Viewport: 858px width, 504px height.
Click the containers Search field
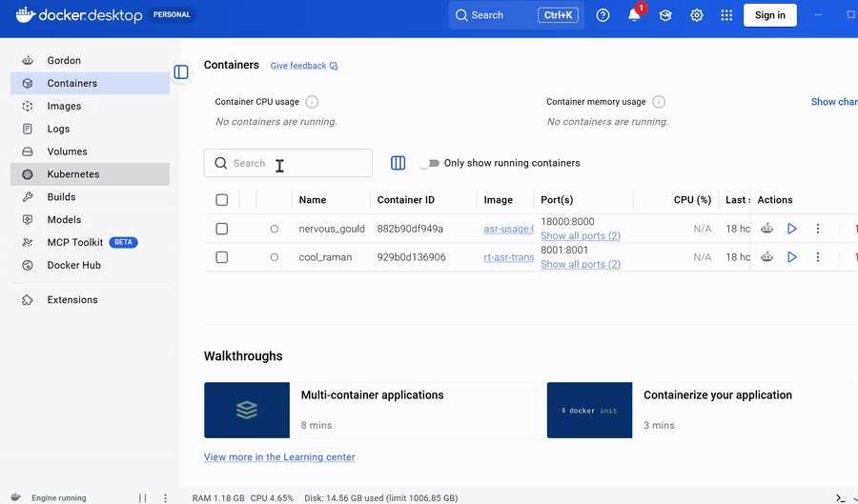click(x=288, y=163)
